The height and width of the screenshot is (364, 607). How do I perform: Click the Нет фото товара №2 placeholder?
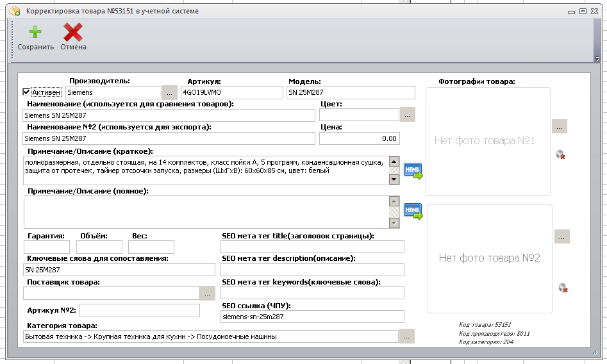pyautogui.click(x=490, y=259)
